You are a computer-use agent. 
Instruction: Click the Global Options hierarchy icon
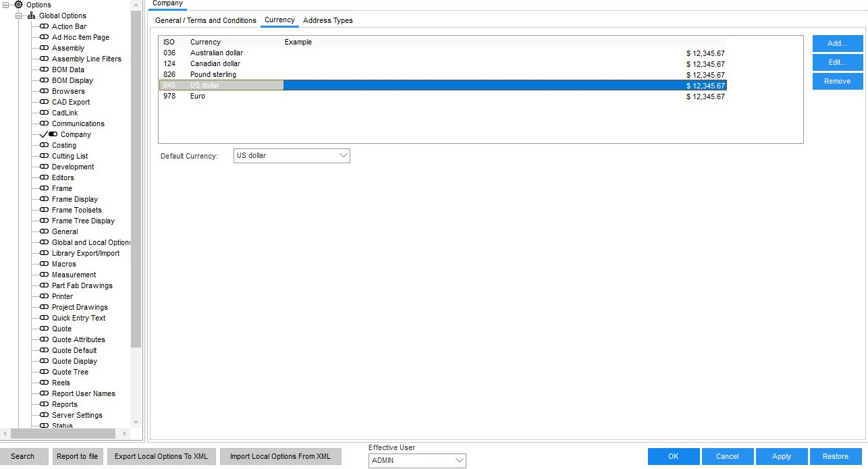pos(32,16)
